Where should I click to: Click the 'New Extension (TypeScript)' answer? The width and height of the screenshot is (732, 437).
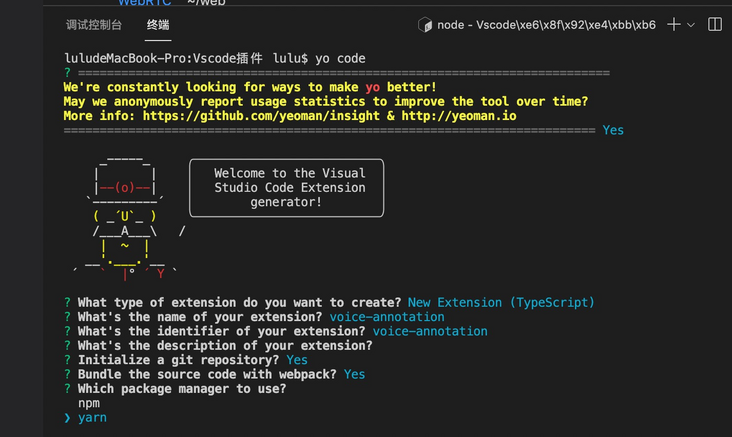pos(501,303)
